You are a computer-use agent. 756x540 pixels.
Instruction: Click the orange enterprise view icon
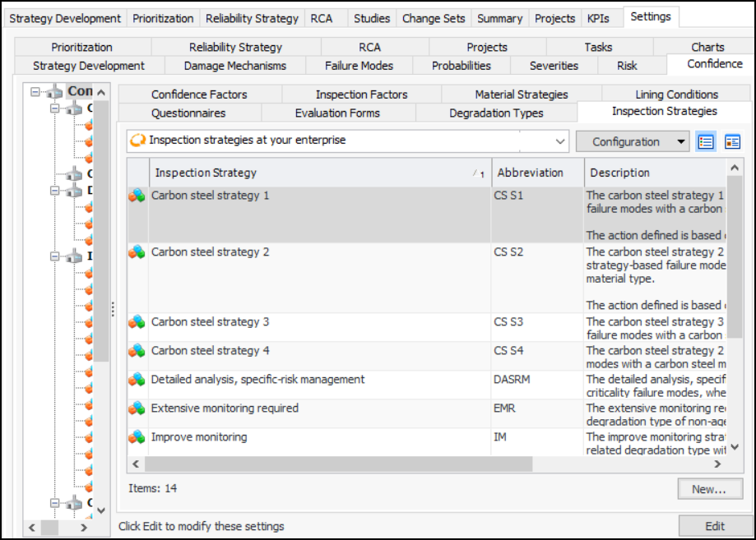(138, 141)
